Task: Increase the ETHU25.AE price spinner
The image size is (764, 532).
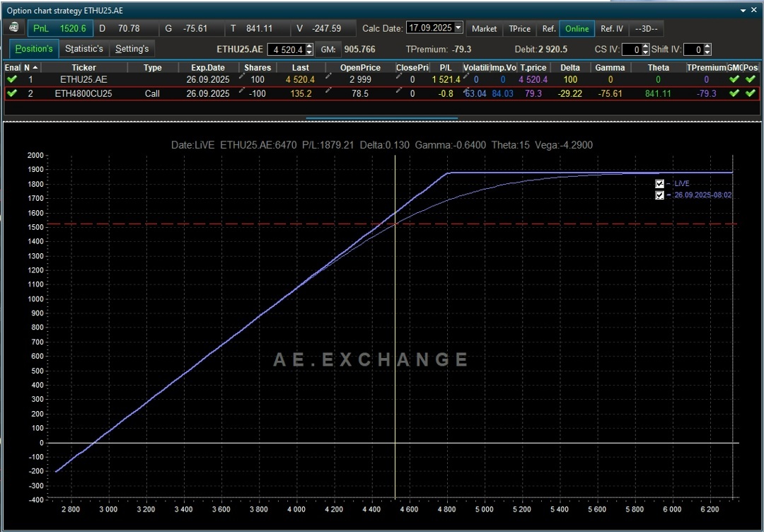Action: 309,47
